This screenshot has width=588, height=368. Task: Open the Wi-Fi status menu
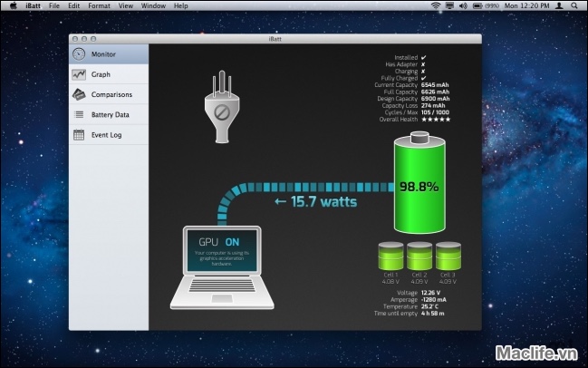[x=435, y=5]
